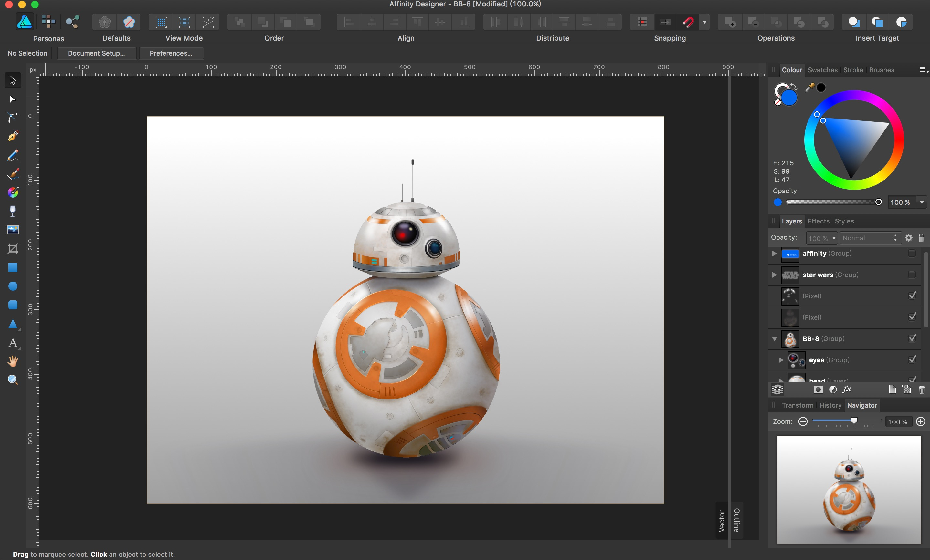Viewport: 930px width, 560px height.
Task: Open the Preferences window
Action: tap(172, 53)
